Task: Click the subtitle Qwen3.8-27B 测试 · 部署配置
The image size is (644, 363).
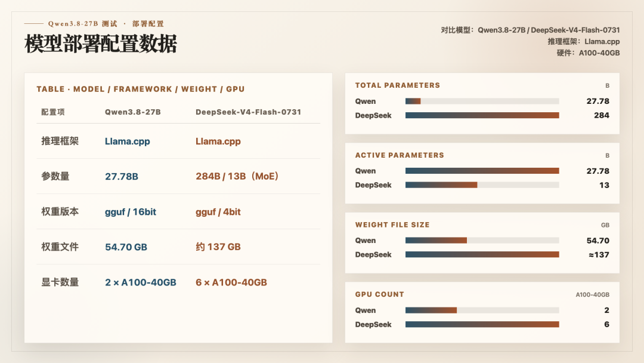Action: click(x=106, y=24)
